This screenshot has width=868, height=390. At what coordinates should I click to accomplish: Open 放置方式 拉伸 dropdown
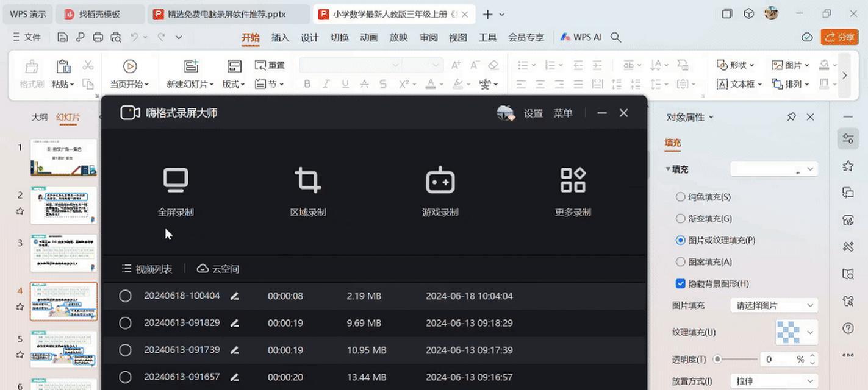pyautogui.click(x=774, y=381)
